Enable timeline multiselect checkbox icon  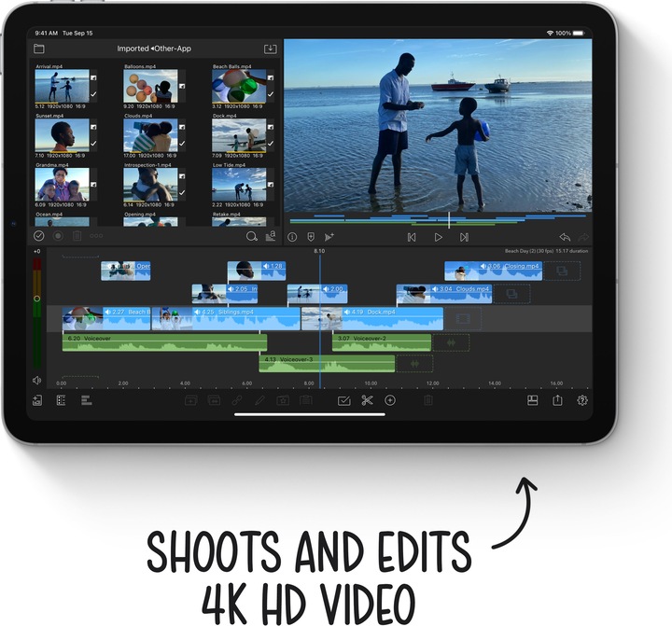pyautogui.click(x=344, y=400)
